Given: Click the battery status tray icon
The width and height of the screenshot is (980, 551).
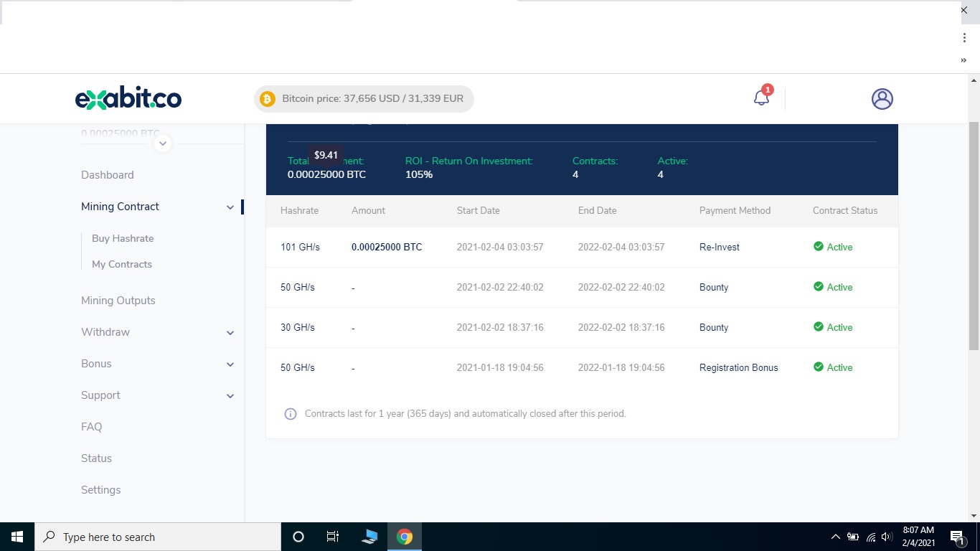Looking at the screenshot, I should point(853,537).
